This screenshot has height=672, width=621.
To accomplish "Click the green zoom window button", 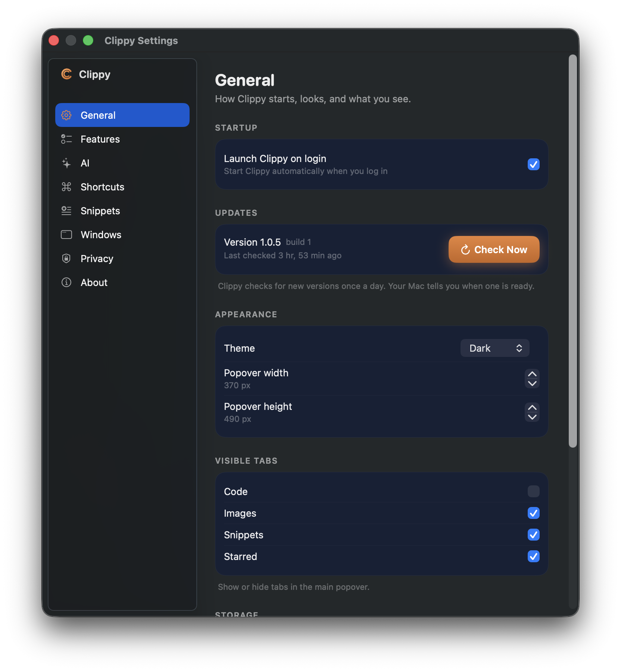I will click(x=88, y=40).
